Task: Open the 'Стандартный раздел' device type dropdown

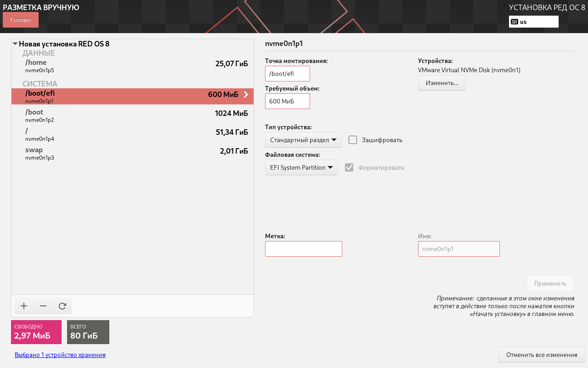Action: 303,140
